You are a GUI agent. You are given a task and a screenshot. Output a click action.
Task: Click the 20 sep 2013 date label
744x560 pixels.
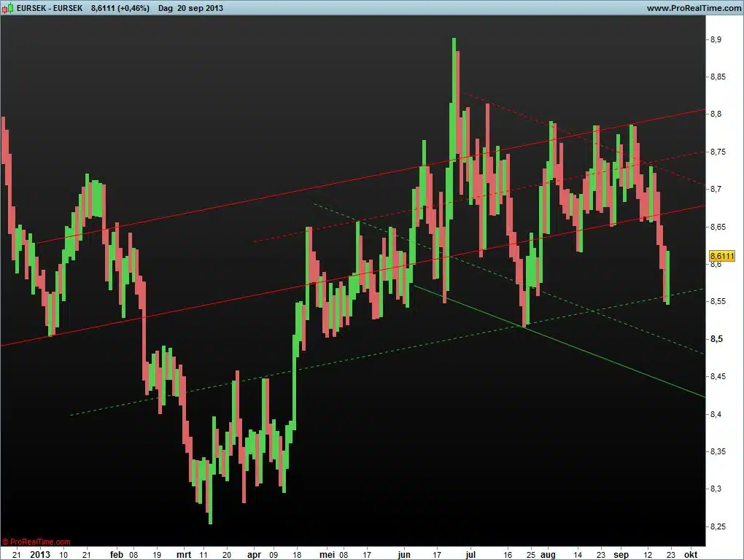point(201,8)
